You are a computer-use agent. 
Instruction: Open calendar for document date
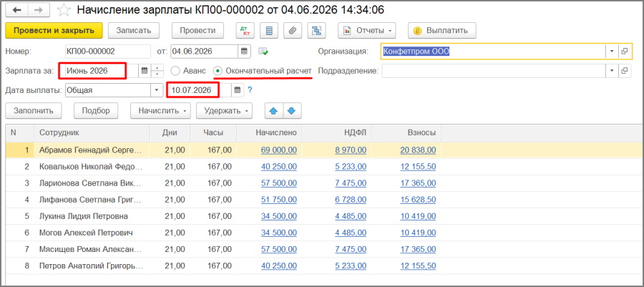(244, 52)
